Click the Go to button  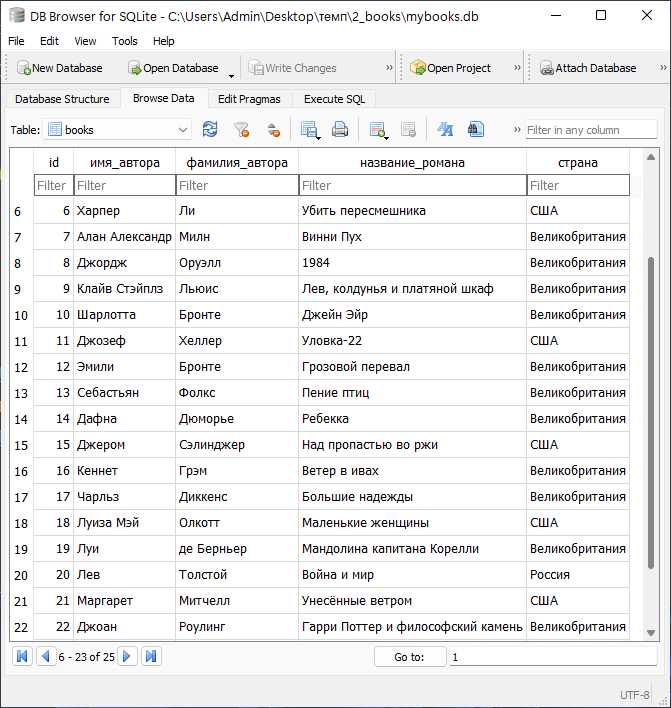click(410, 657)
